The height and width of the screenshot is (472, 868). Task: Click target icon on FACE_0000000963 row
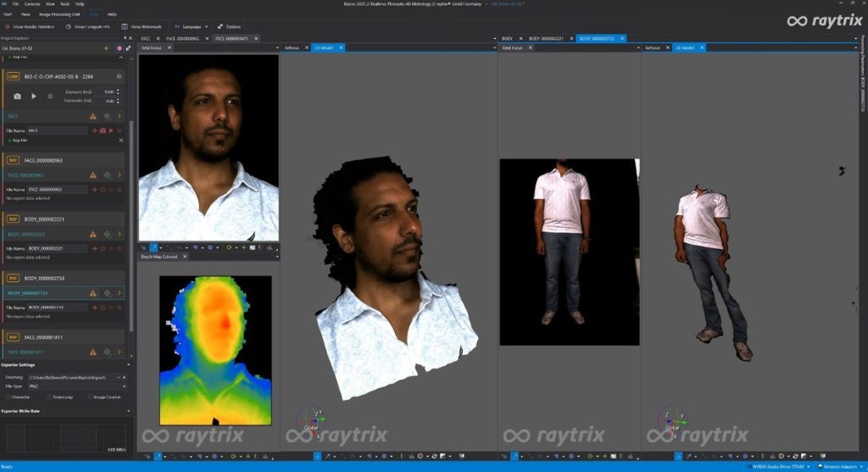(x=107, y=175)
